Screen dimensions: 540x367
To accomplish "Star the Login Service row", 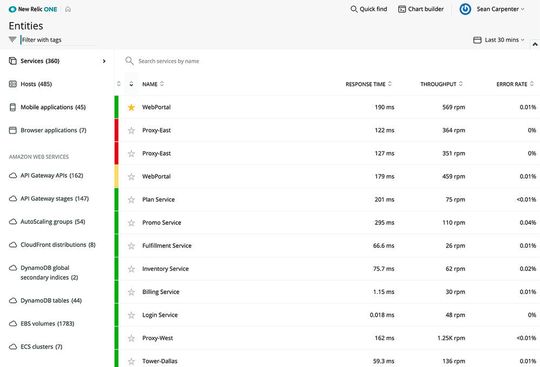I will point(131,315).
